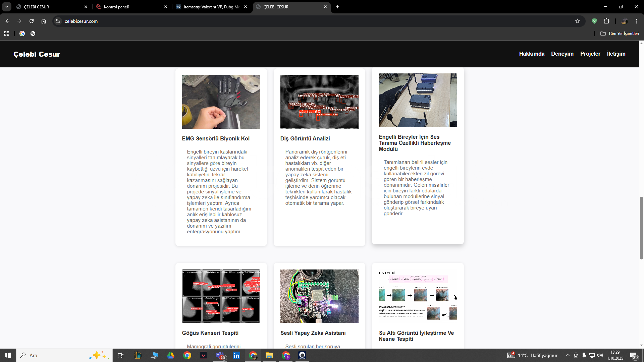Show hidden system tray icons

(568, 355)
